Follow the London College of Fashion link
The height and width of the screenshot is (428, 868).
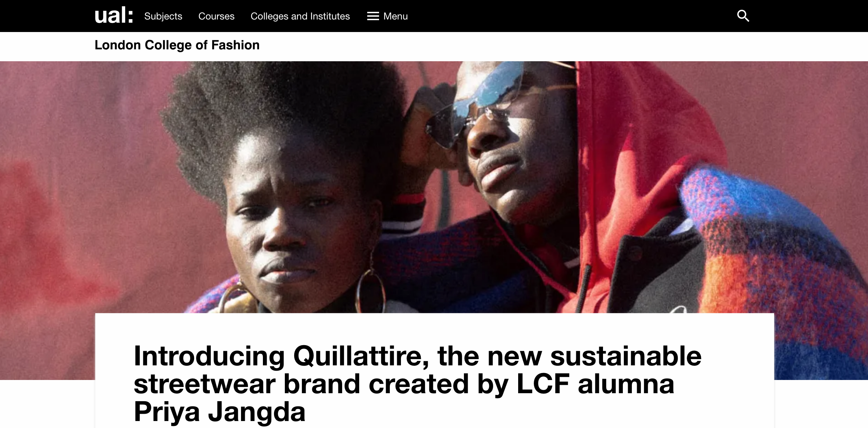coord(177,45)
